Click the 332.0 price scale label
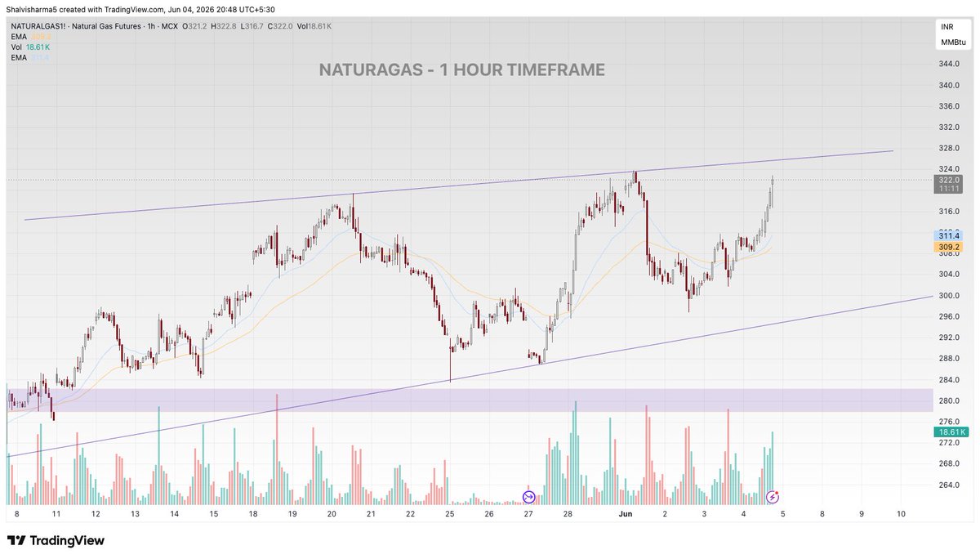The image size is (980, 559). click(x=949, y=127)
